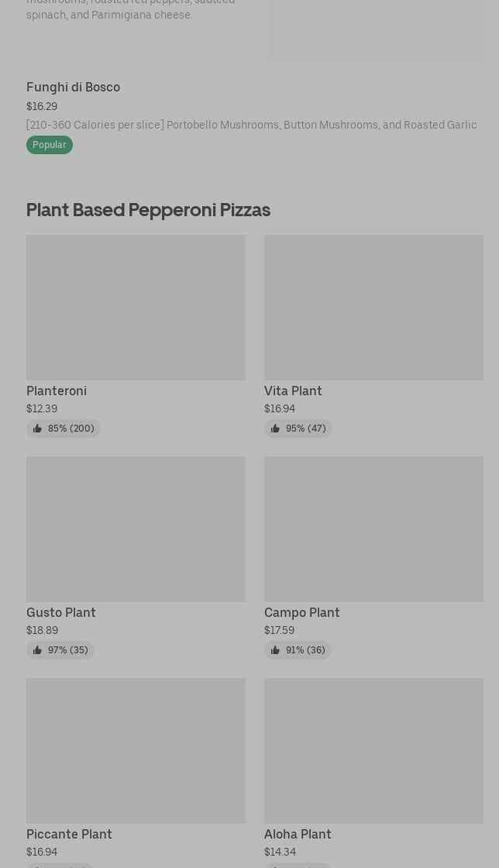The height and width of the screenshot is (868, 499).
Task: Open the Planteroni pizza image
Action: click(x=136, y=307)
